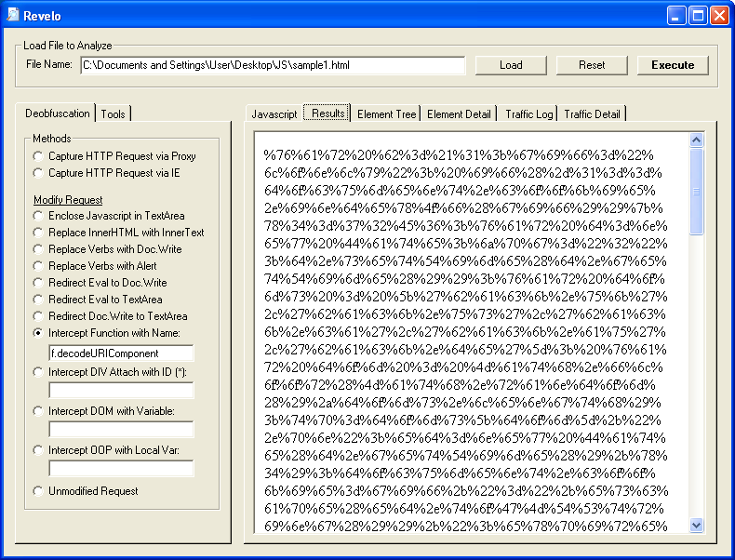
Task: Click the File Name path input field
Action: [x=272, y=65]
